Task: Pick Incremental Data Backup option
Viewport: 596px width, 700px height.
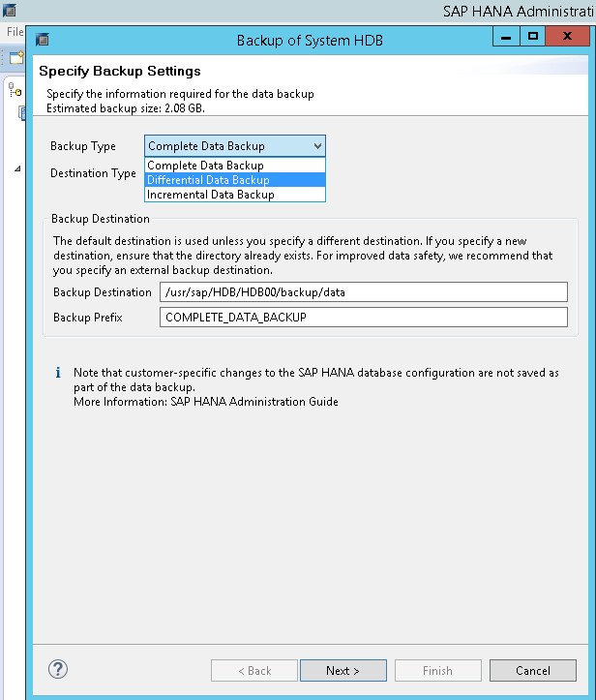Action: [x=235, y=195]
